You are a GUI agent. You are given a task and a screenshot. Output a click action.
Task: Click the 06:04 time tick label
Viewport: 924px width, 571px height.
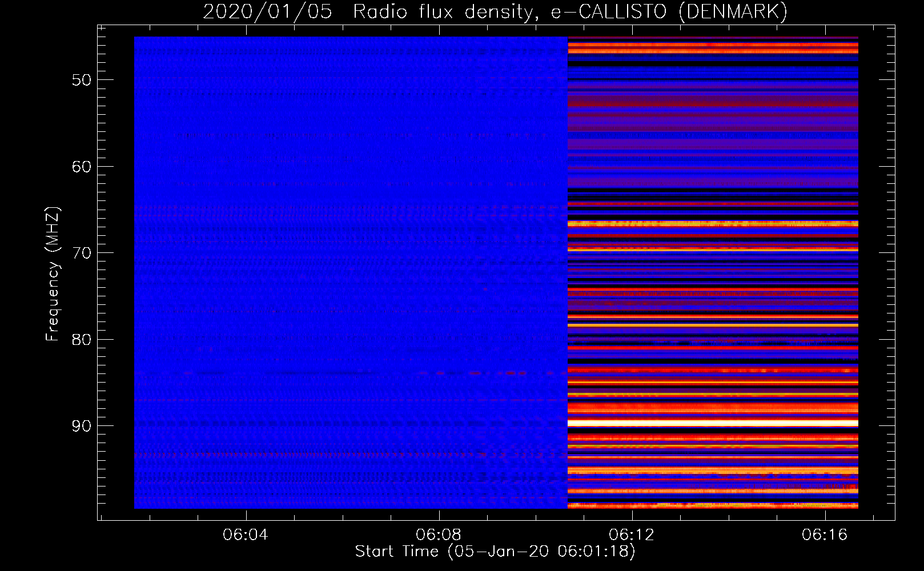[246, 534]
